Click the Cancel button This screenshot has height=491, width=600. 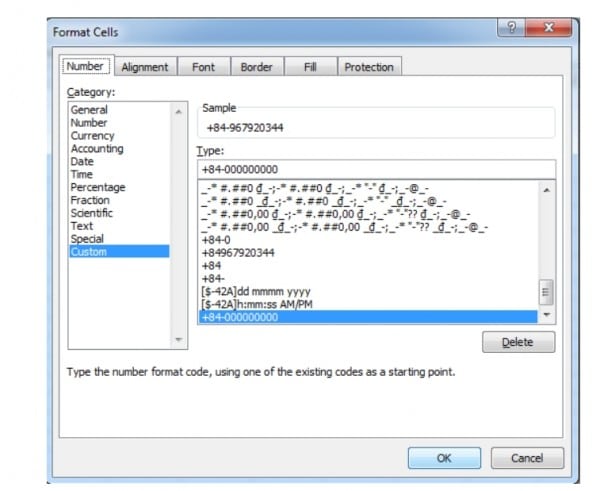click(x=527, y=458)
